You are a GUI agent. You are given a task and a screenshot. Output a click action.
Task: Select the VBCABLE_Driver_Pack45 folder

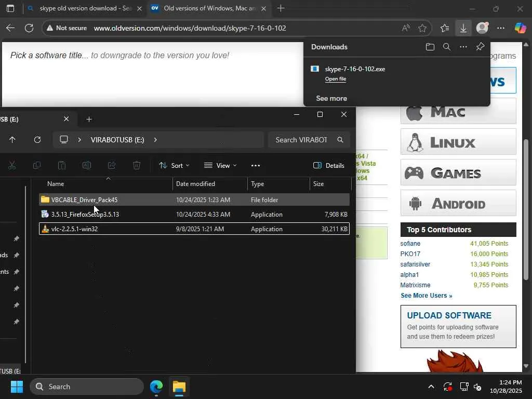pos(194,200)
